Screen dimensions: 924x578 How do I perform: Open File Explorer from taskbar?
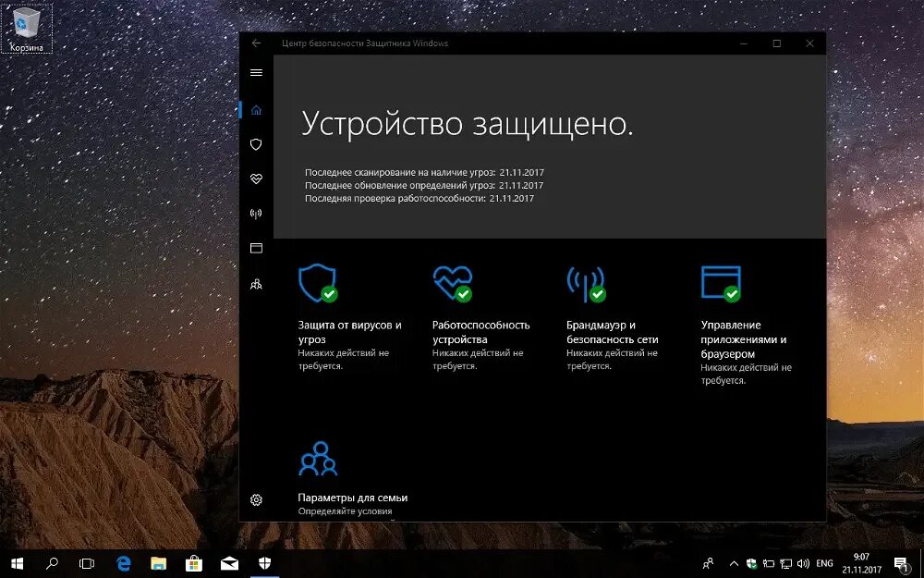(x=159, y=564)
